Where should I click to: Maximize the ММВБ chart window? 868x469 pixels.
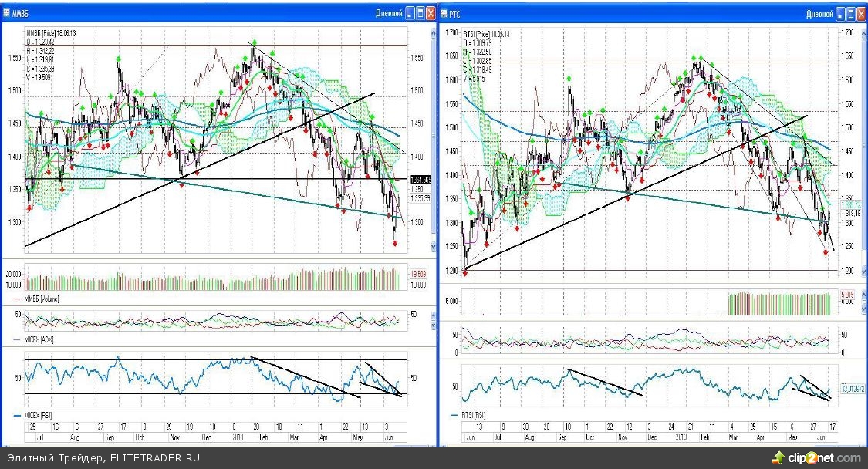[x=419, y=13]
